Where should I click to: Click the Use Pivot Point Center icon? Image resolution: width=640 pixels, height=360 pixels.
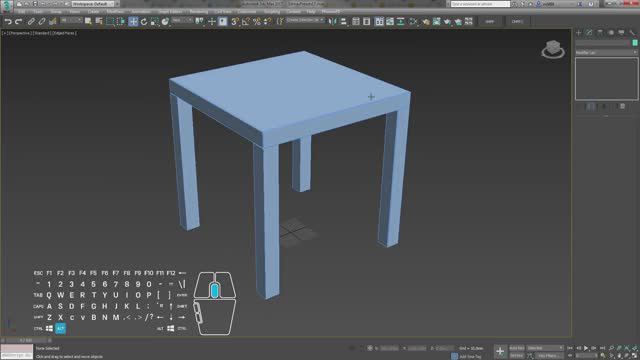click(x=199, y=21)
